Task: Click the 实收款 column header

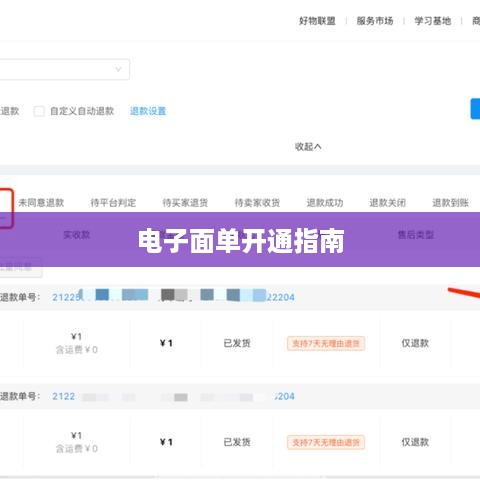Action: [x=77, y=235]
